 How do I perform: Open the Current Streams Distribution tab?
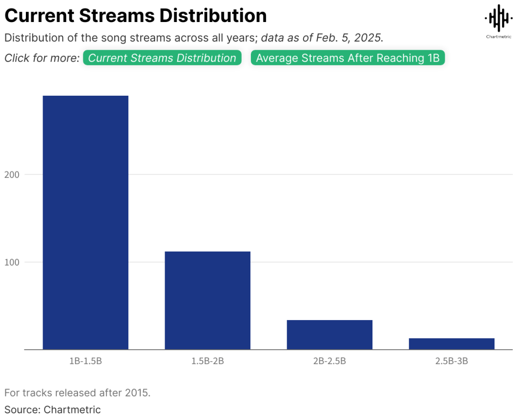point(162,58)
